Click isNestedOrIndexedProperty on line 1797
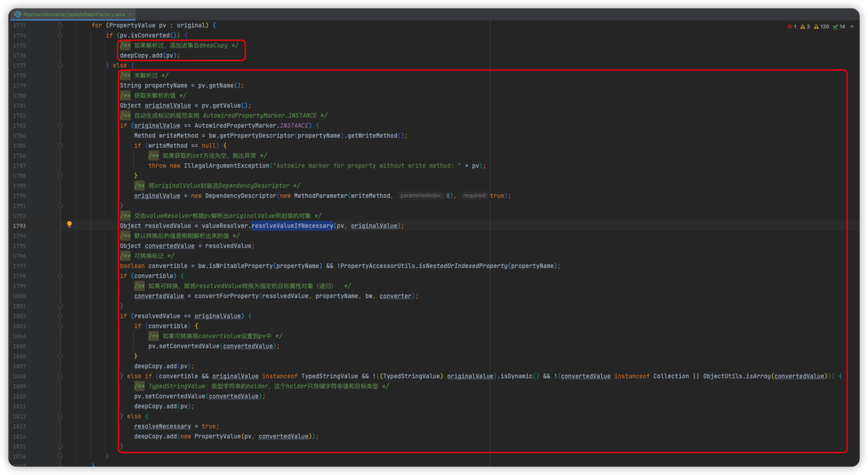This screenshot has height=475, width=868. (x=463, y=266)
